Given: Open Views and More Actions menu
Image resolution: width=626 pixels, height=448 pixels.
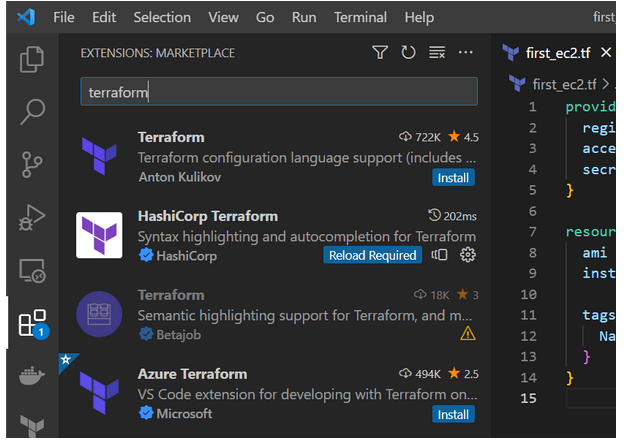Looking at the screenshot, I should 466,52.
